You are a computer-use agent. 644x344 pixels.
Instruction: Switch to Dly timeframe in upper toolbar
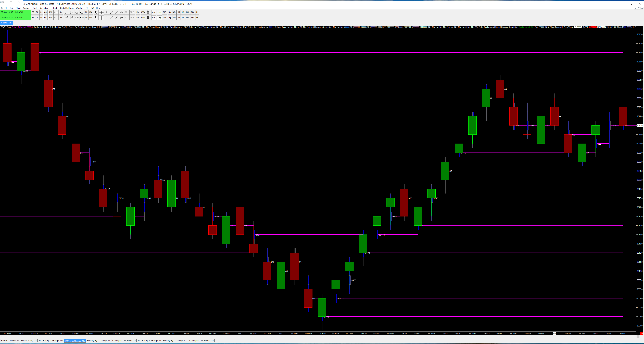[x=170, y=12]
